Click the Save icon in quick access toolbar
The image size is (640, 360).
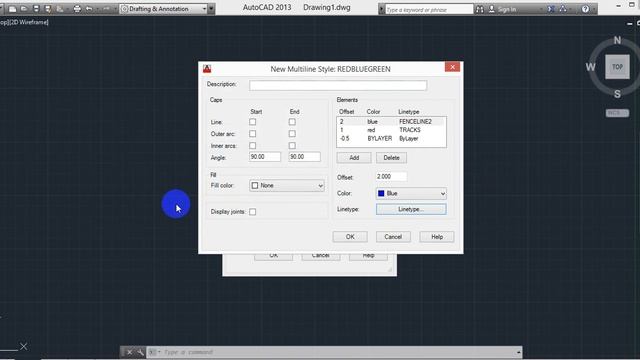tap(36, 9)
